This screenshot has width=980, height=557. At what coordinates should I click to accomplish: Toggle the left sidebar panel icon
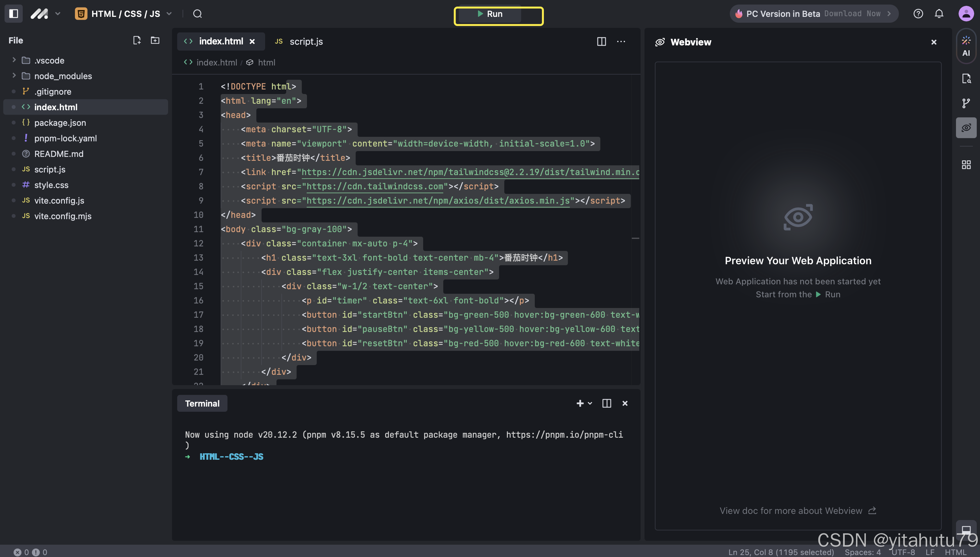(13, 14)
